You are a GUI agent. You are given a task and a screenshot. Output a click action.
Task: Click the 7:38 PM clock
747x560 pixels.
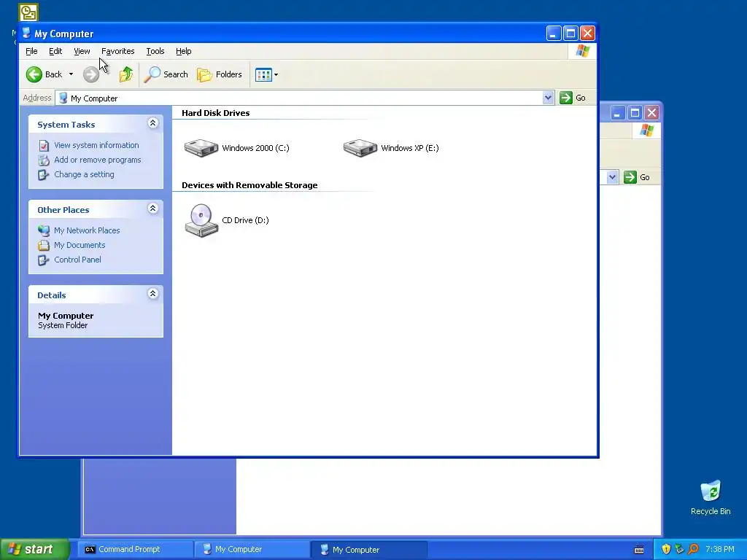[720, 550]
